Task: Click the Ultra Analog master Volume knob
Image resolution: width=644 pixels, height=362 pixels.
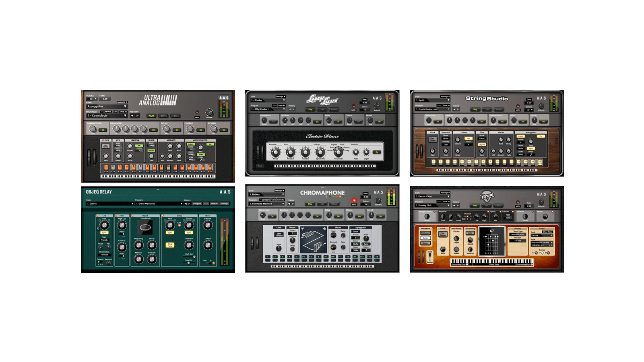Action: tap(209, 112)
